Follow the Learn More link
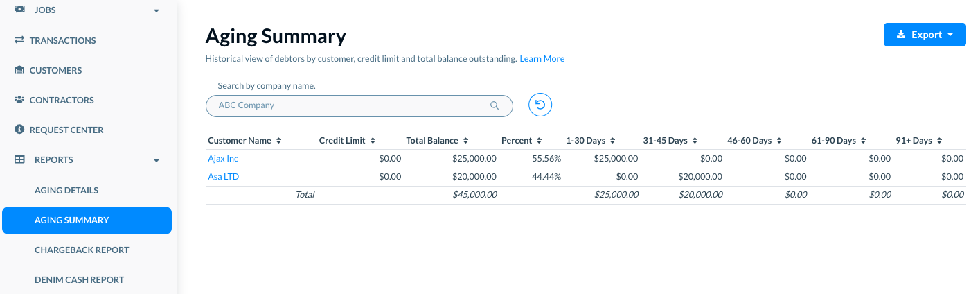The width and height of the screenshot is (980, 294). [542, 59]
